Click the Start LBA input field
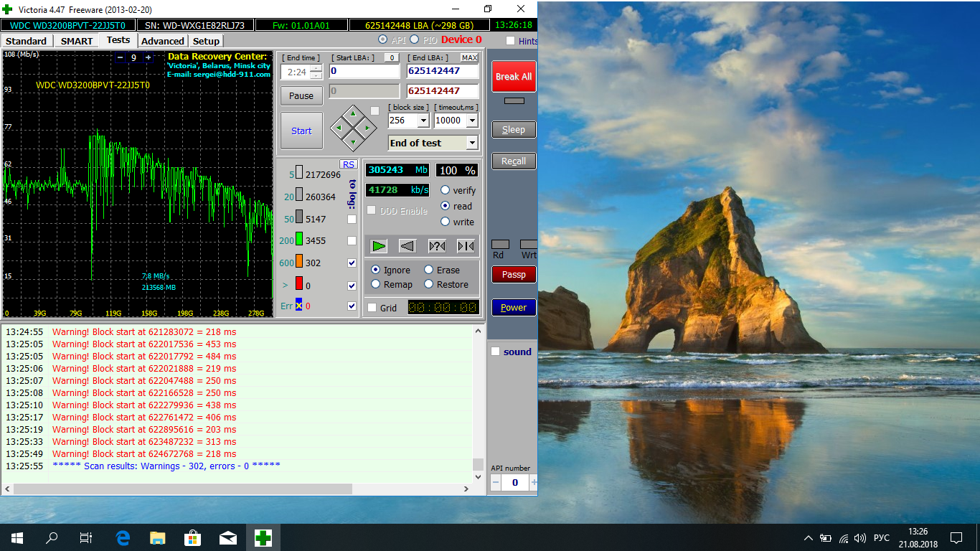980x551 pixels. click(x=364, y=71)
